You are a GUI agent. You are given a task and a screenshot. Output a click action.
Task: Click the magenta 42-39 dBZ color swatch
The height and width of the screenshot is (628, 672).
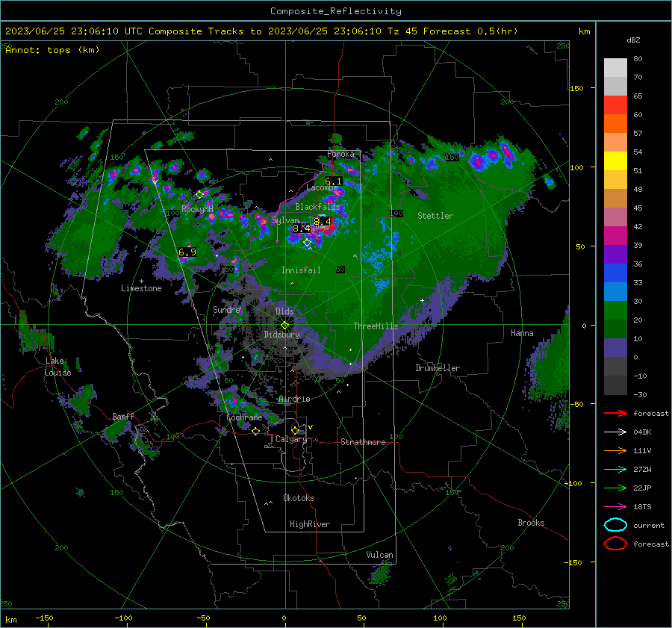pos(615,236)
